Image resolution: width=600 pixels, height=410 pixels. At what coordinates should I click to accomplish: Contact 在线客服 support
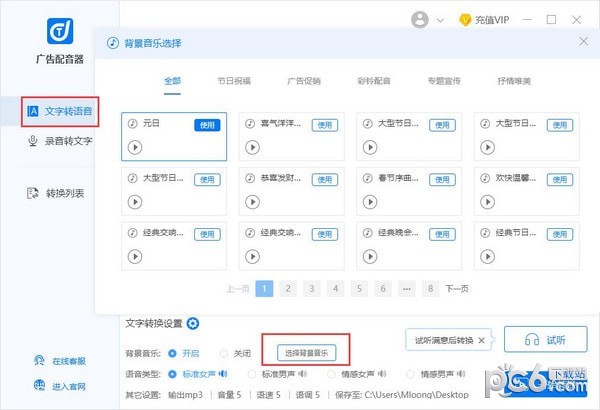pyautogui.click(x=60, y=361)
